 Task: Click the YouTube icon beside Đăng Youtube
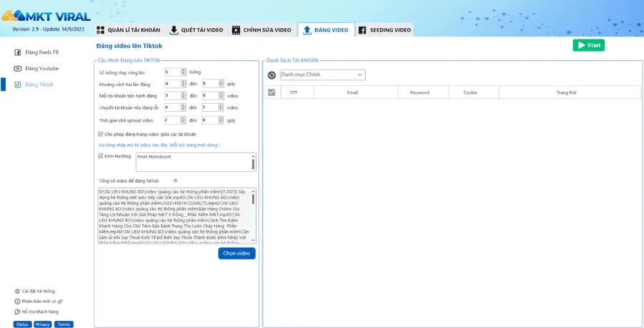point(18,68)
